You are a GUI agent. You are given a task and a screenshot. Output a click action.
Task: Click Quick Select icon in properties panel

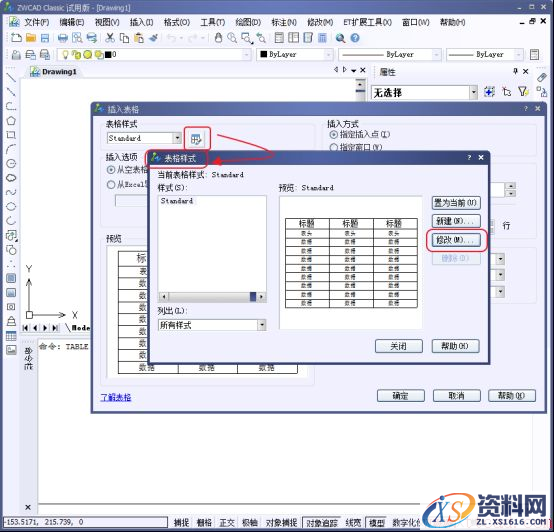coord(523,92)
